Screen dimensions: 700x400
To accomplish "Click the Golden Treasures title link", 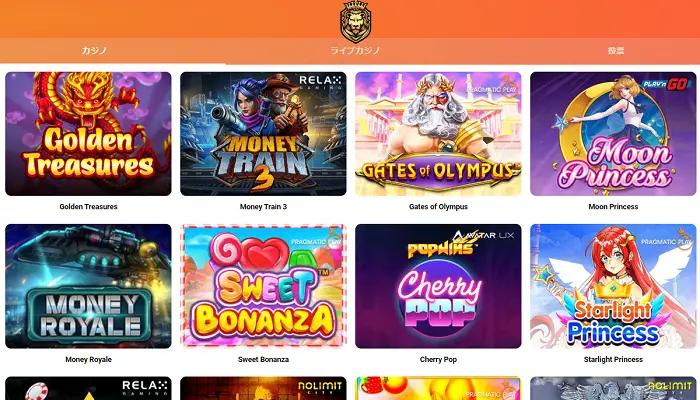I will click(88, 207).
